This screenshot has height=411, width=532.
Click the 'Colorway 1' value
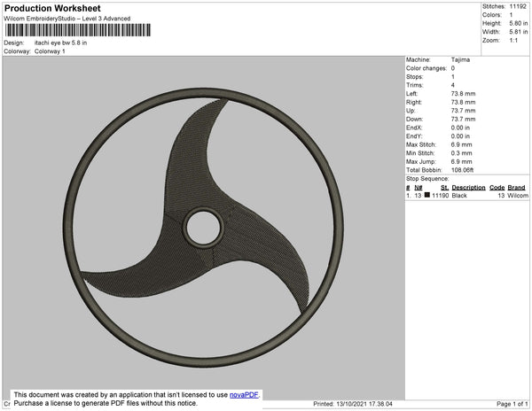click(50, 51)
